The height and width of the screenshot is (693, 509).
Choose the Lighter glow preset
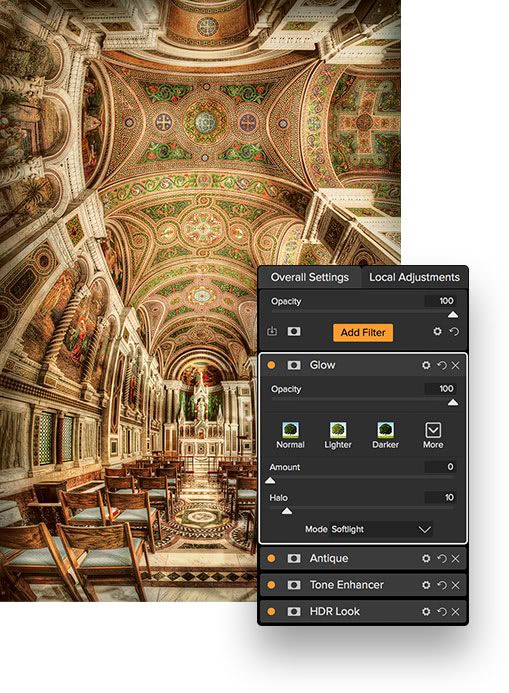338,435
